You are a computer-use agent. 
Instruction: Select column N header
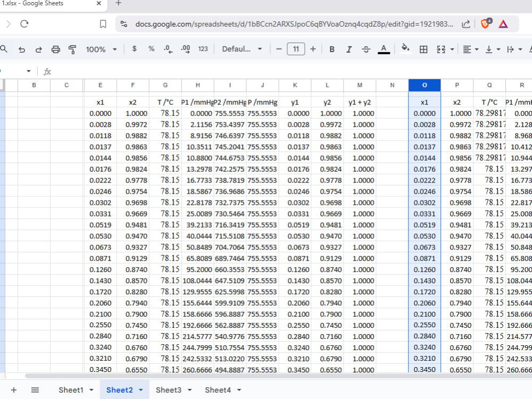(x=392, y=85)
